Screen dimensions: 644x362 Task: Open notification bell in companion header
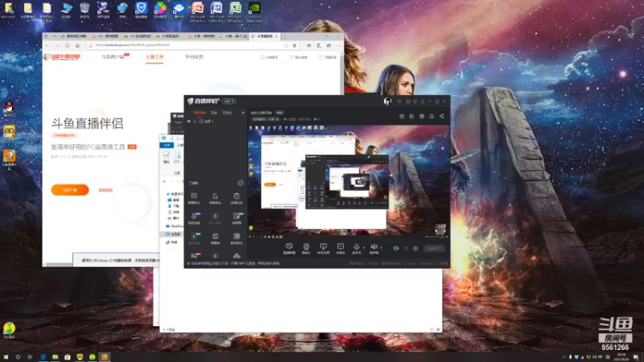click(x=431, y=116)
